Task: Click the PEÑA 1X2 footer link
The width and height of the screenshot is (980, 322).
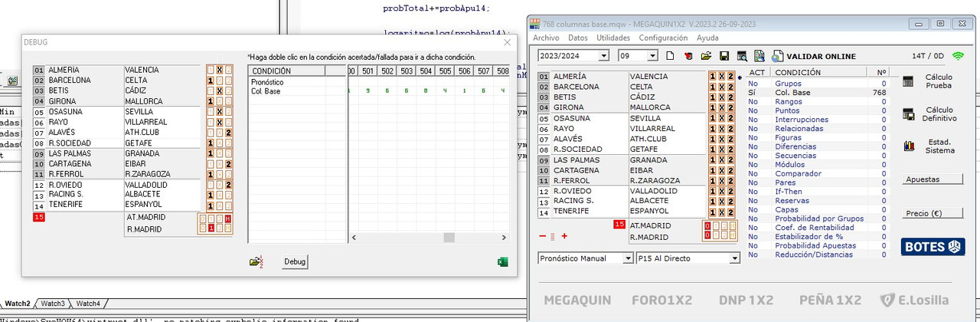Action: pyautogui.click(x=830, y=300)
